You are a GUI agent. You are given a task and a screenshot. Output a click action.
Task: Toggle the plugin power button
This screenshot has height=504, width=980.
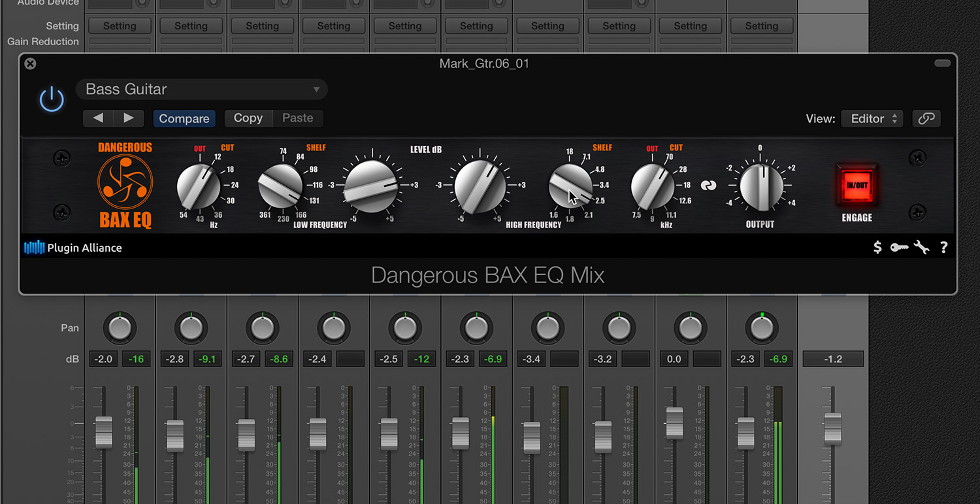[52, 99]
